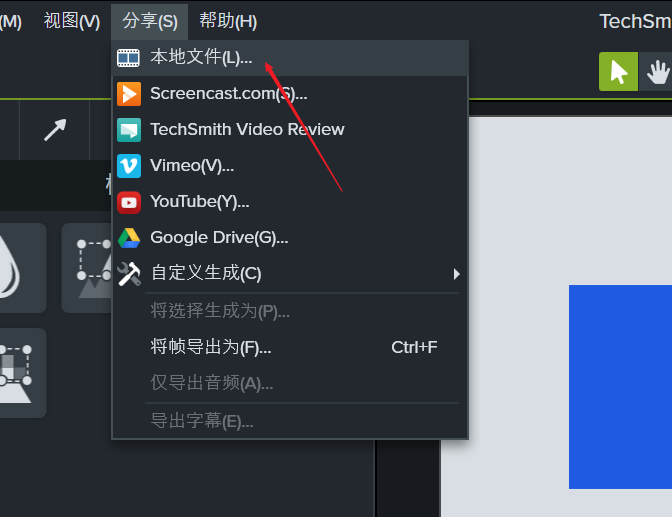Viewport: 672px width, 517px height.
Task: Share to YouTube(Y)...
Action: tap(290, 201)
